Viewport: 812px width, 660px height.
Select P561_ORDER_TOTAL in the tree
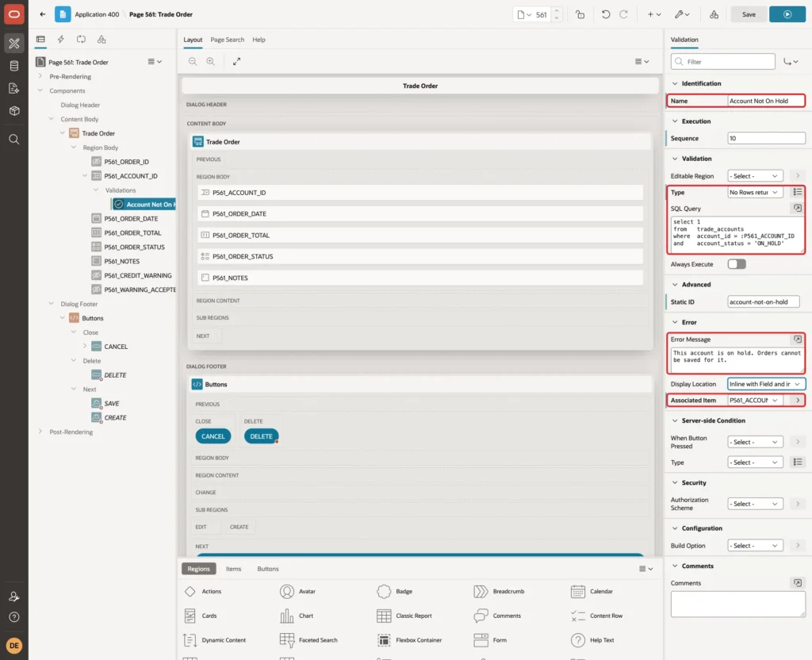132,232
